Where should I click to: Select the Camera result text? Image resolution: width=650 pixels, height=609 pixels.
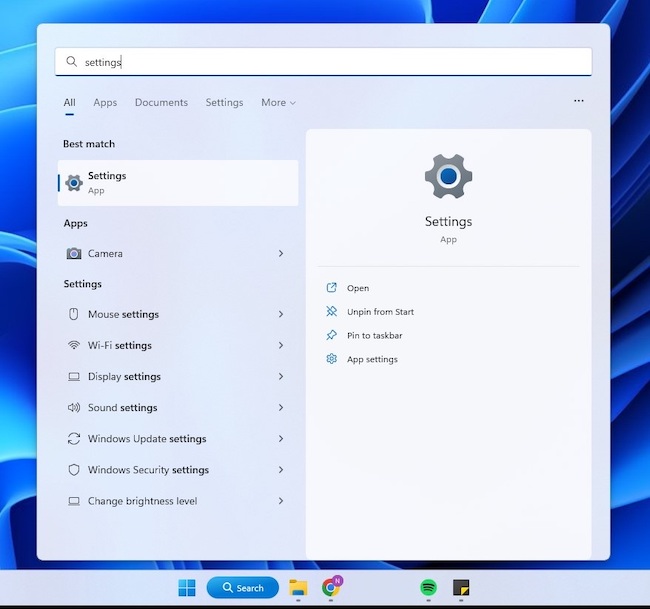(105, 253)
